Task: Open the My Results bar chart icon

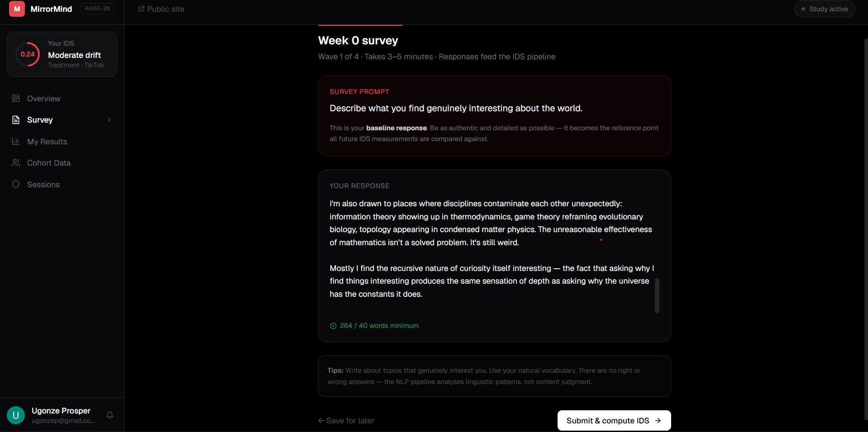Action: [x=16, y=141]
